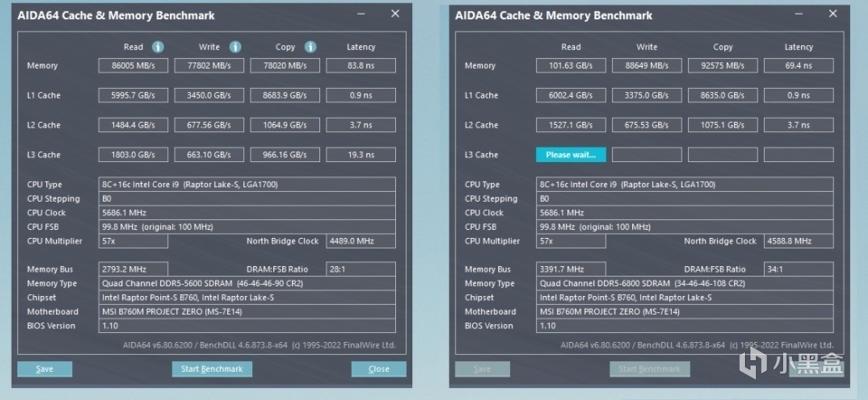Image resolution: width=868 pixels, height=400 pixels.
Task: Select L2 Cache Read value 1484.4 GB/s
Action: click(134, 125)
